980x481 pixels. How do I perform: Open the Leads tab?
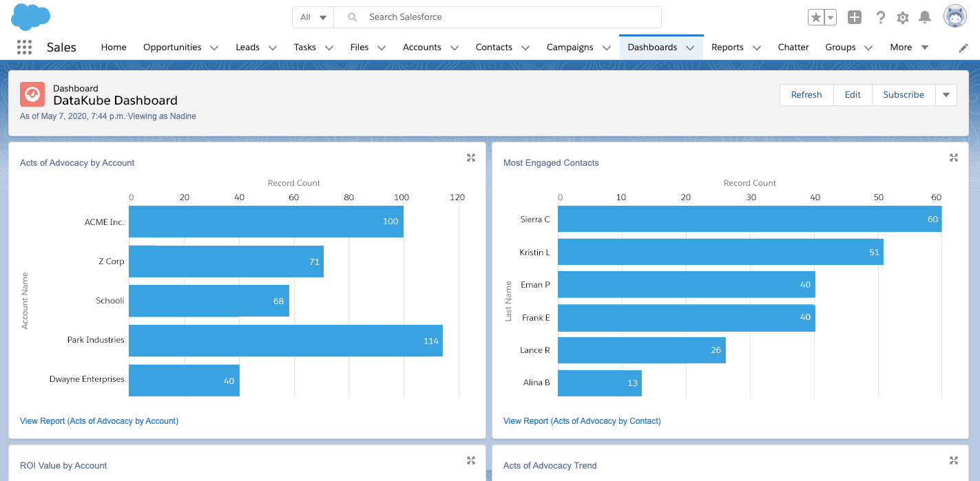(x=247, y=47)
